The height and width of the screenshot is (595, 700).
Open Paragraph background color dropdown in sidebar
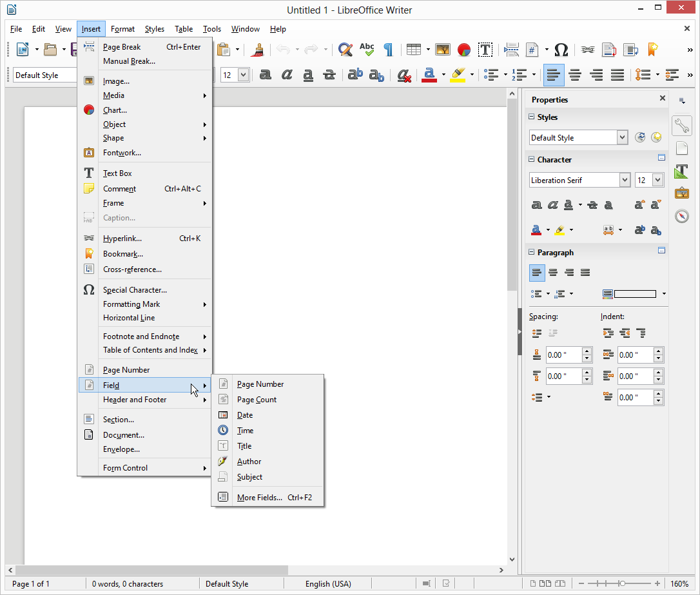point(664,293)
